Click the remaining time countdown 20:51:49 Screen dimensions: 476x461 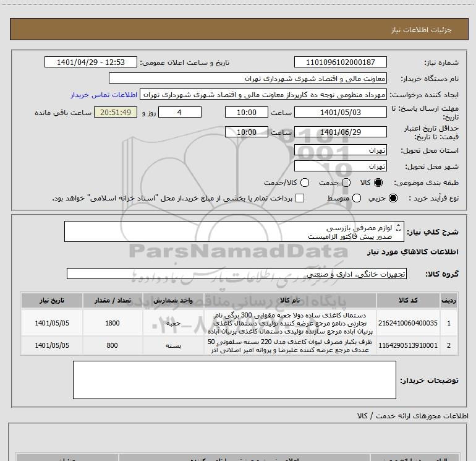click(116, 112)
